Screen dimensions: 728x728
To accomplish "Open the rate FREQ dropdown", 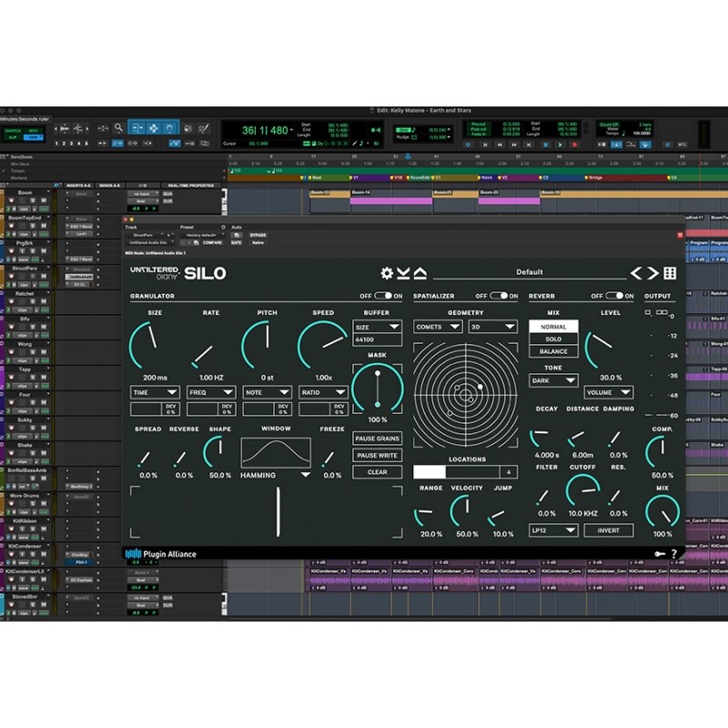I will click(x=211, y=392).
